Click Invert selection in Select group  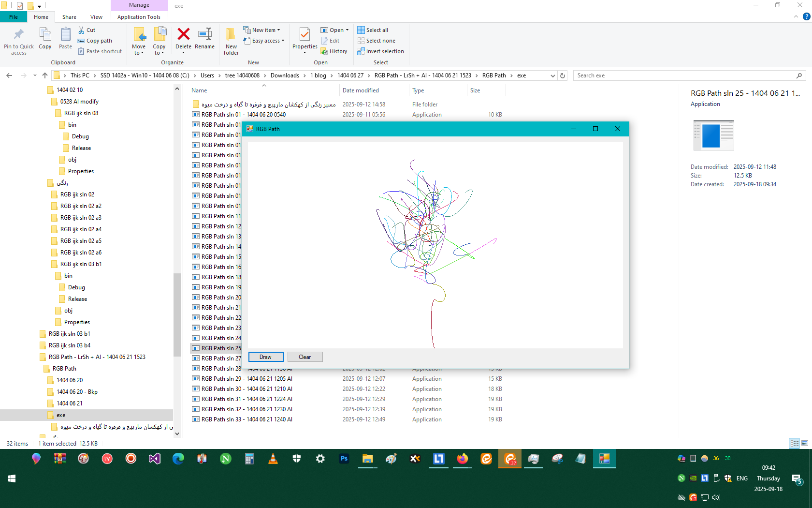[380, 51]
